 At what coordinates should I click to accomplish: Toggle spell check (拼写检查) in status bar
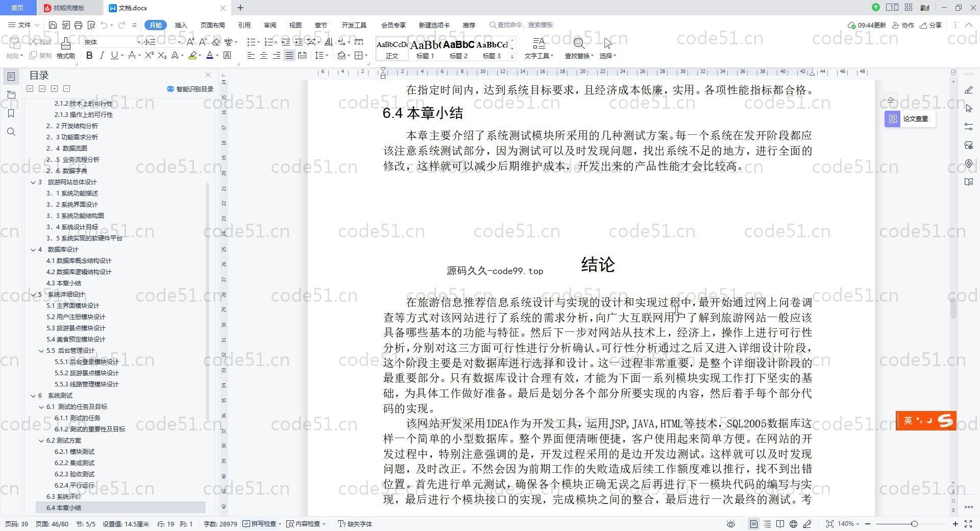tap(262, 524)
